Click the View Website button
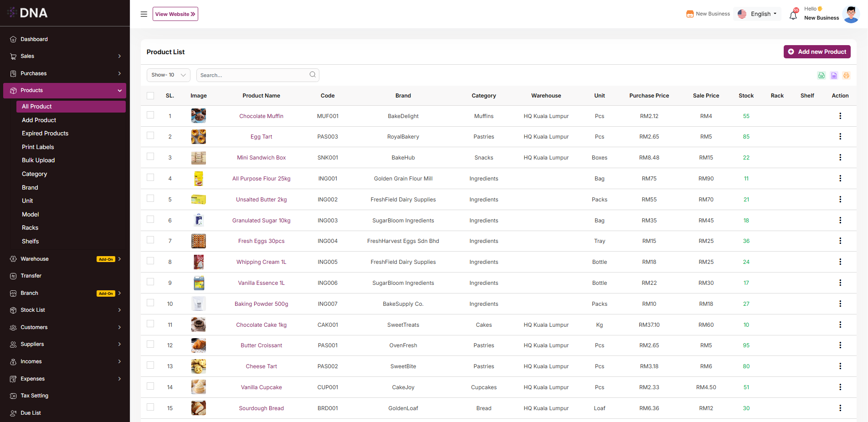The height and width of the screenshot is (422, 868). pos(175,14)
